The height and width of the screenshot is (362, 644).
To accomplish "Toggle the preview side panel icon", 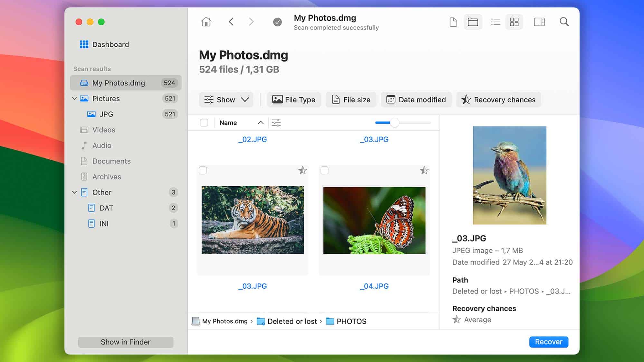I will (539, 22).
